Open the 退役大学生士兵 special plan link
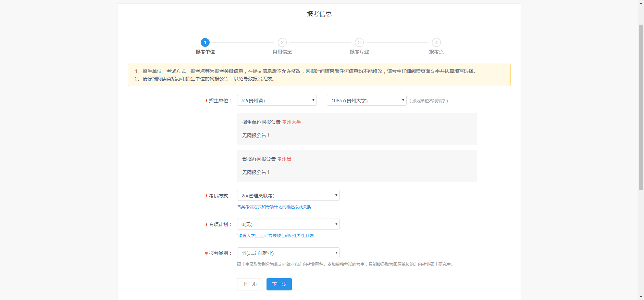 point(275,236)
